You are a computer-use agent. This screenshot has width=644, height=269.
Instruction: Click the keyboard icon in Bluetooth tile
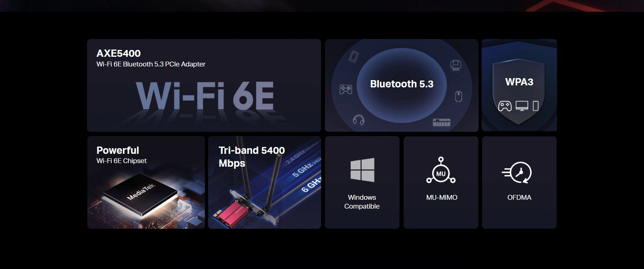(x=441, y=122)
